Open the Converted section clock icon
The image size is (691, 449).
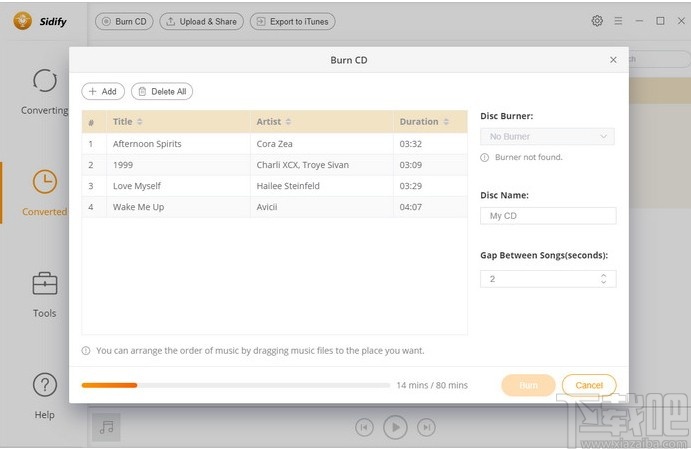point(45,182)
